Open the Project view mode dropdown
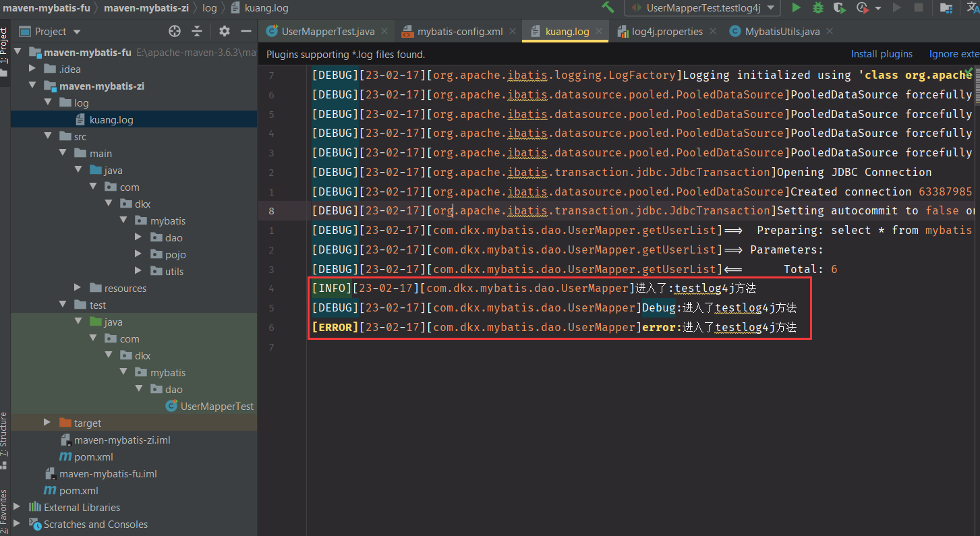 76,32
